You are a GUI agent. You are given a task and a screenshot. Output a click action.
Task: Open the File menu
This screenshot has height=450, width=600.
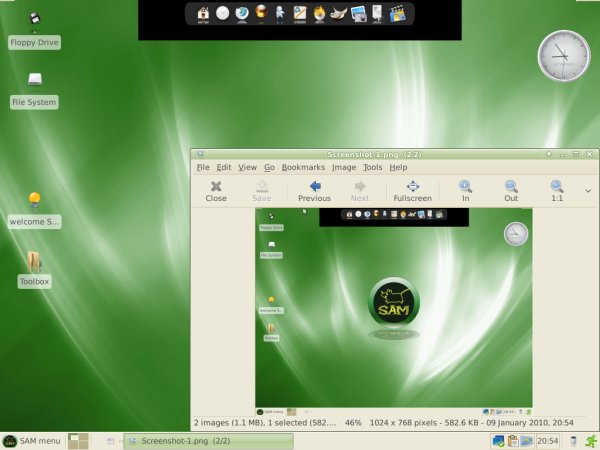[203, 167]
